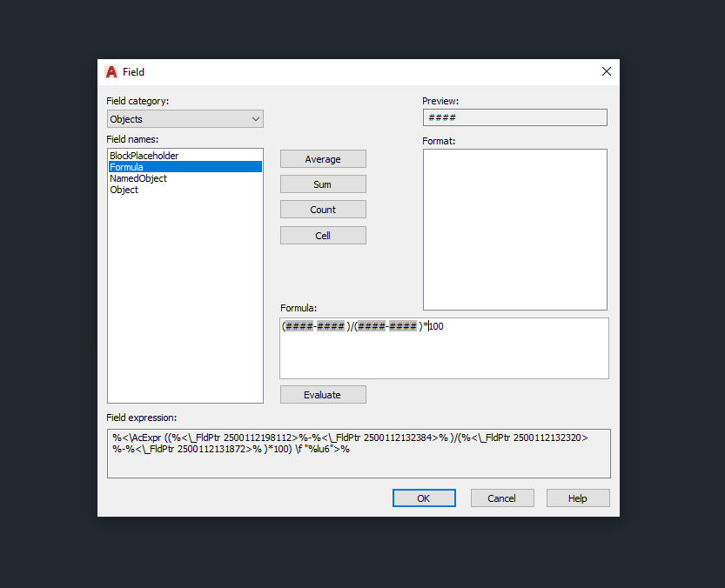
Task: Choose the Cell button
Action: coord(323,236)
